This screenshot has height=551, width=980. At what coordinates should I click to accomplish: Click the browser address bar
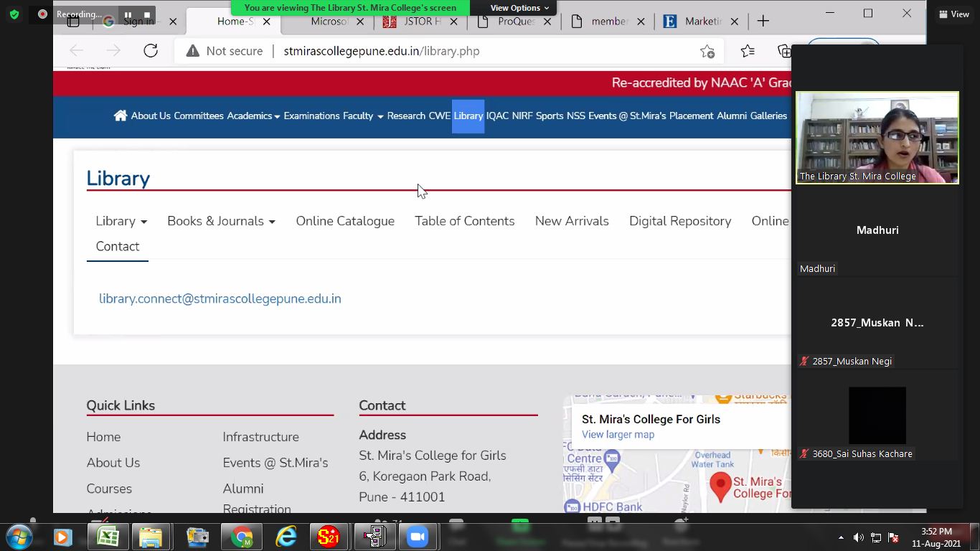click(x=430, y=51)
